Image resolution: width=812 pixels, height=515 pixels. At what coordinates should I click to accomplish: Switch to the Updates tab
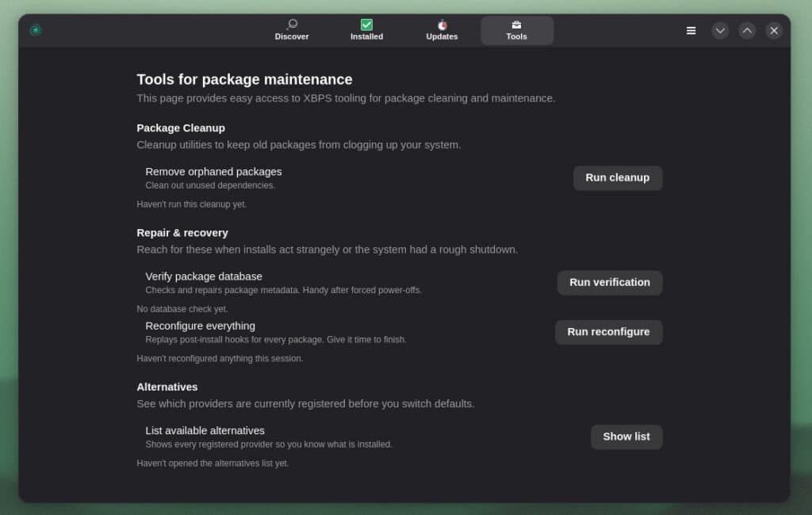click(x=442, y=30)
